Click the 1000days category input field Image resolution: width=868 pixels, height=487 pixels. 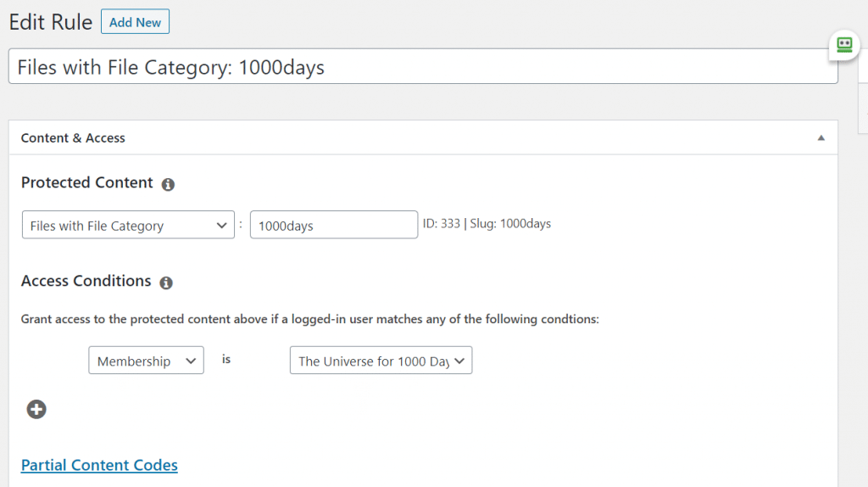(333, 226)
